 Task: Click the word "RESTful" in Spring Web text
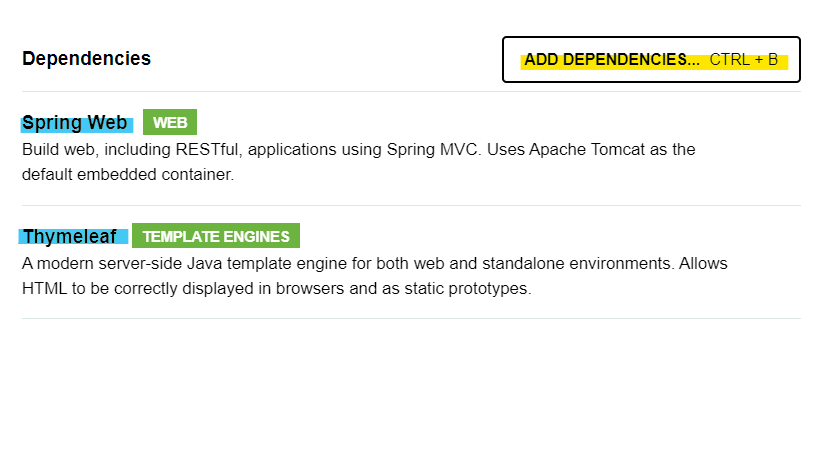[207, 150]
